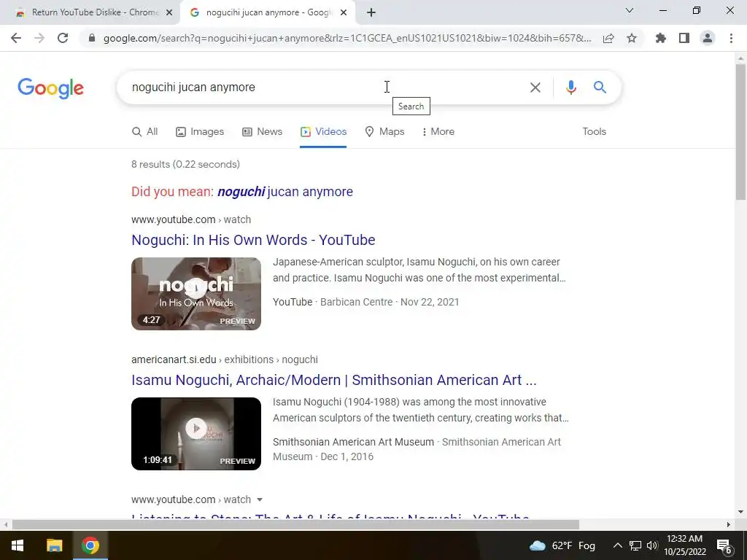Expand the More search categories menu
747x560 pixels.
tap(438, 132)
